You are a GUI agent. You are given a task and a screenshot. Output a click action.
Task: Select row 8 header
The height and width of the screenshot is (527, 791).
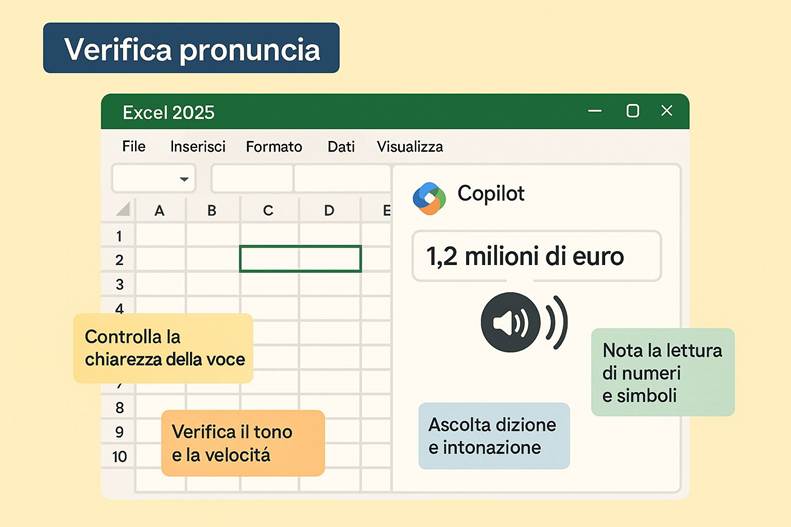click(119, 407)
